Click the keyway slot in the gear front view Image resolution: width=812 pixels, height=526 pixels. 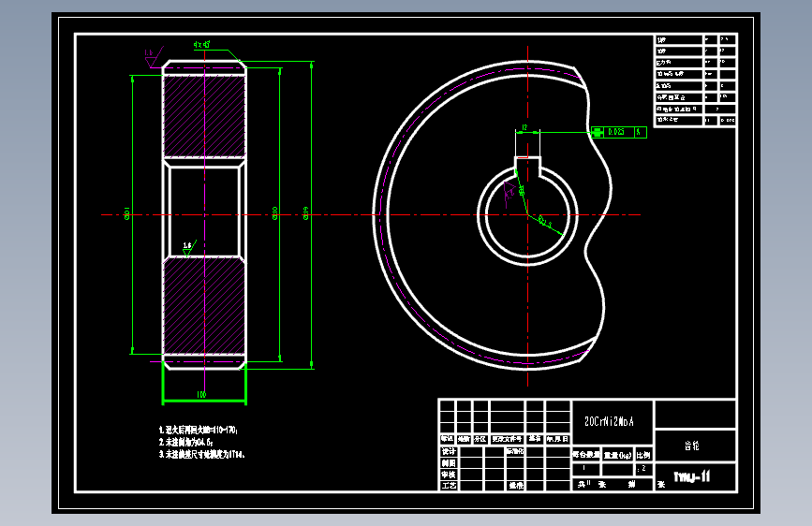pos(527,167)
